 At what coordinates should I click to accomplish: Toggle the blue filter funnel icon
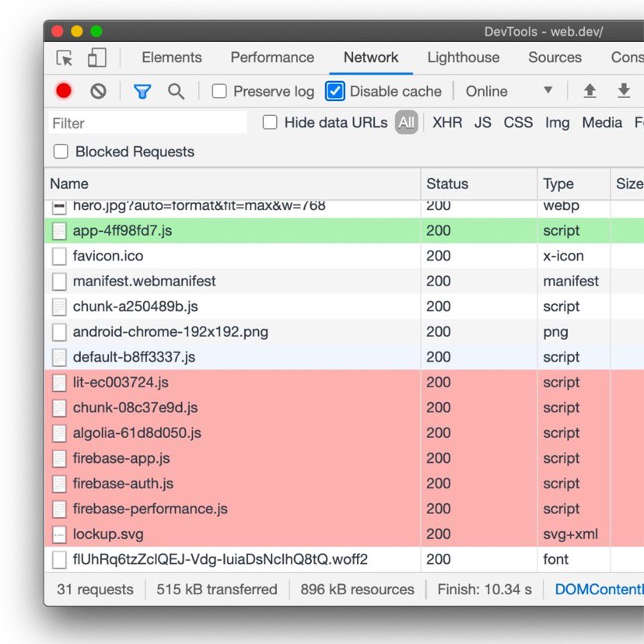[142, 91]
